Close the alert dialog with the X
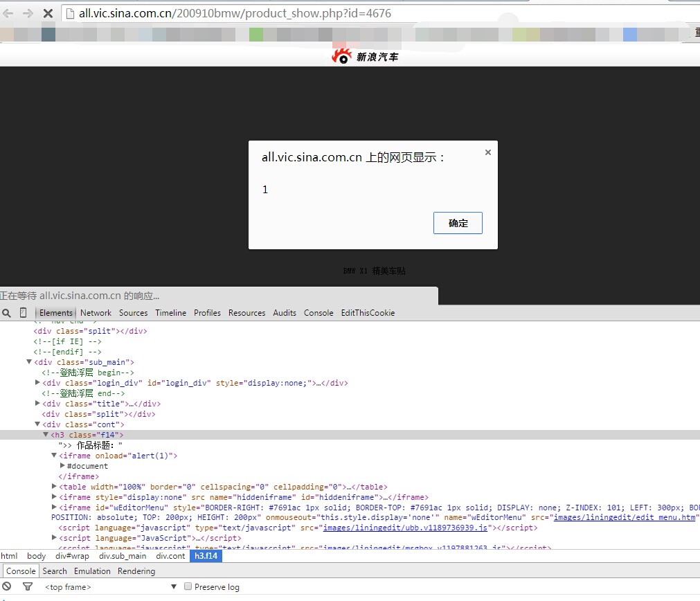The image size is (700, 601). pyautogui.click(x=488, y=152)
